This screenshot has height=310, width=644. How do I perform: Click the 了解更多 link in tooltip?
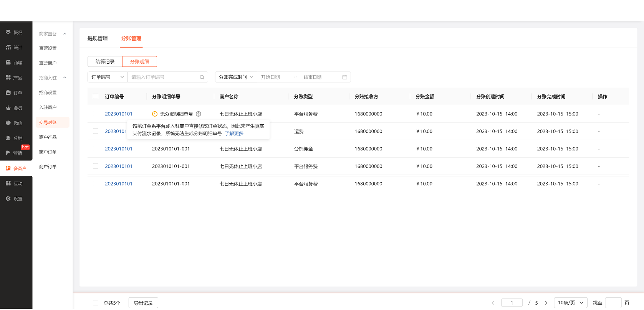(234, 134)
